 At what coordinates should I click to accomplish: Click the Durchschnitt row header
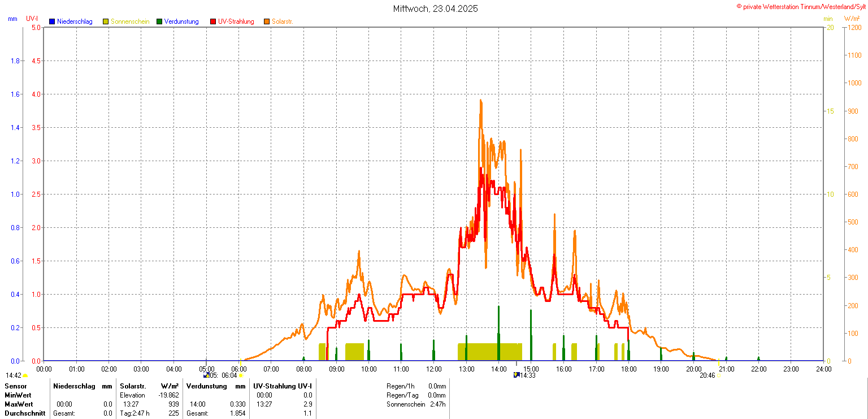24,413
